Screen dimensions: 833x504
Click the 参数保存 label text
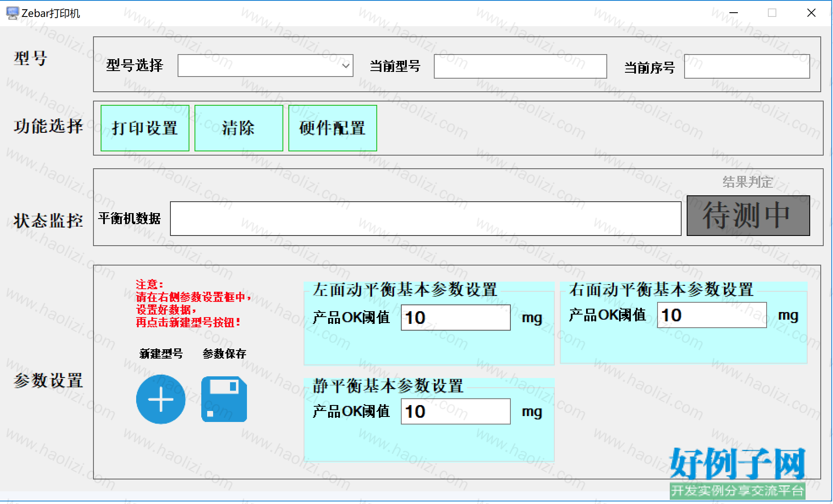point(224,353)
